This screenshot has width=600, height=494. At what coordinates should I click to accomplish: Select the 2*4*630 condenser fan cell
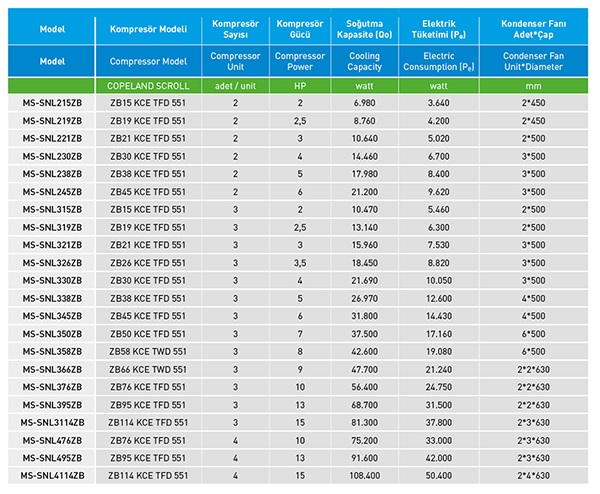[533, 474]
